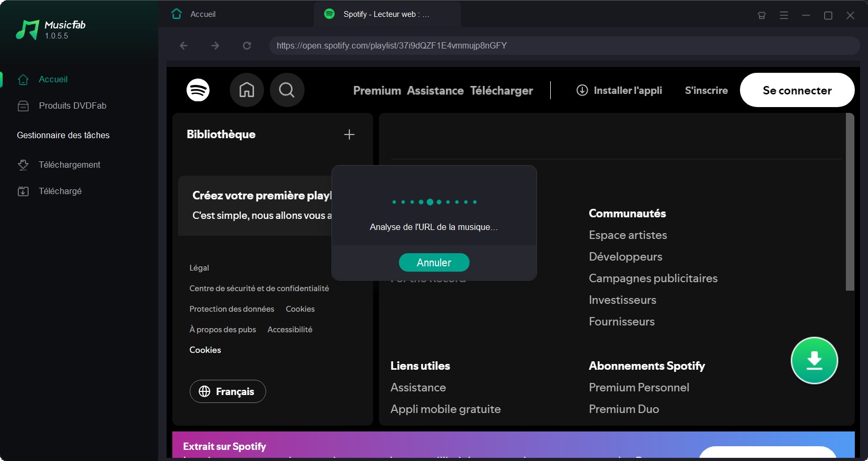Open the Assistance link in Spotify header
Image resolution: width=868 pixels, height=461 pixels.
(x=435, y=91)
